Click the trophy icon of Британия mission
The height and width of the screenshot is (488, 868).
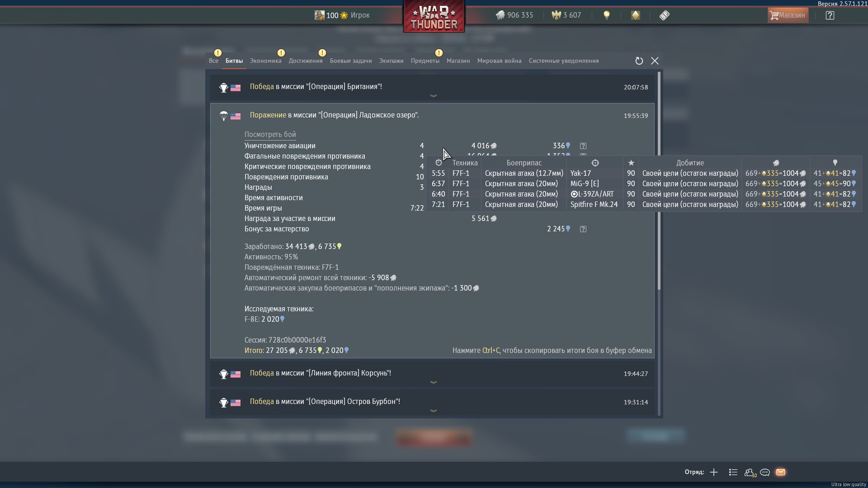[x=224, y=88]
